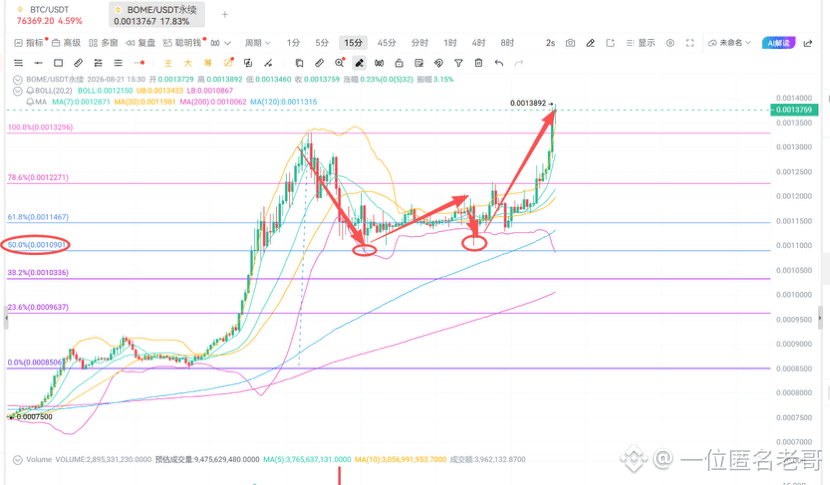830x485 pixels.
Task: Toggle alert bell on MA indicator
Action: [30, 102]
